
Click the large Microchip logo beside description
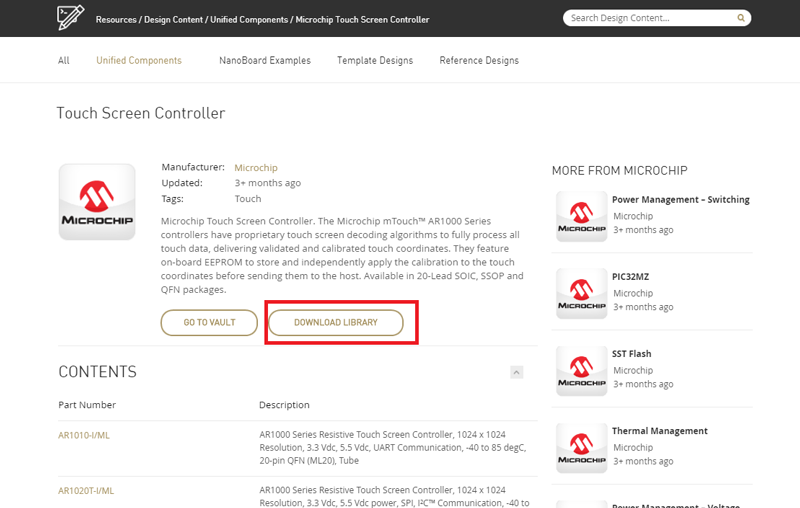point(97,202)
